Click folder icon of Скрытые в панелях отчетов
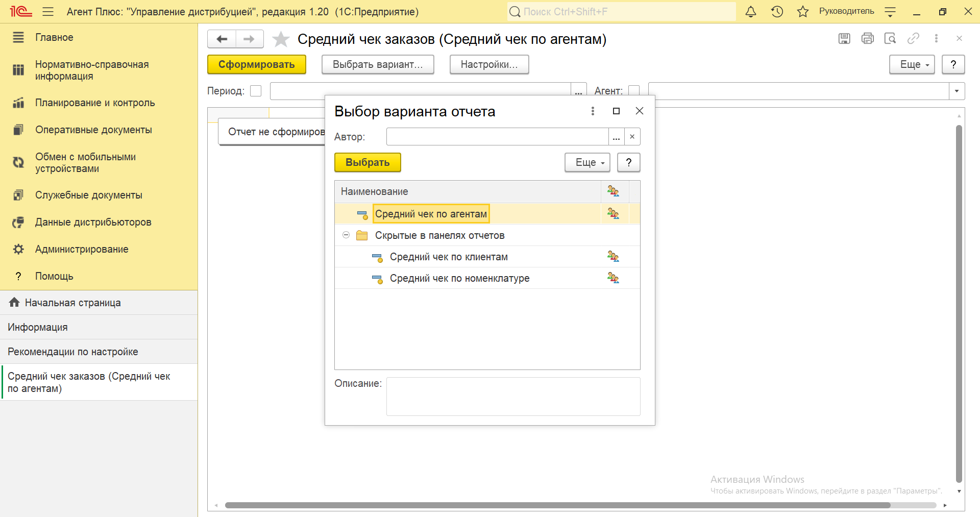 362,235
